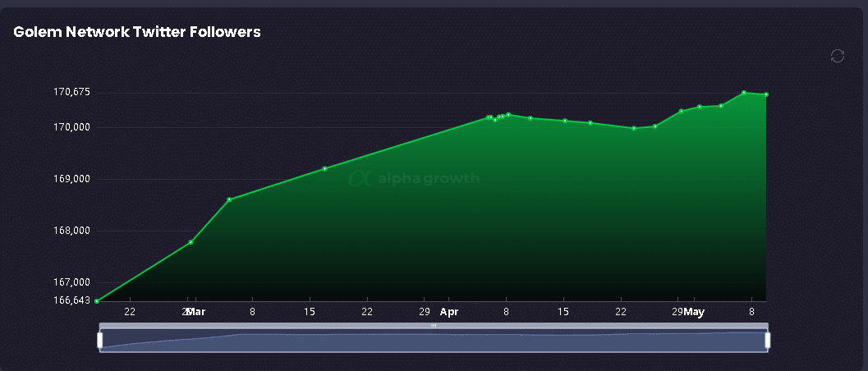Click the navigator top grip bar
868x371 pixels.
click(434, 326)
